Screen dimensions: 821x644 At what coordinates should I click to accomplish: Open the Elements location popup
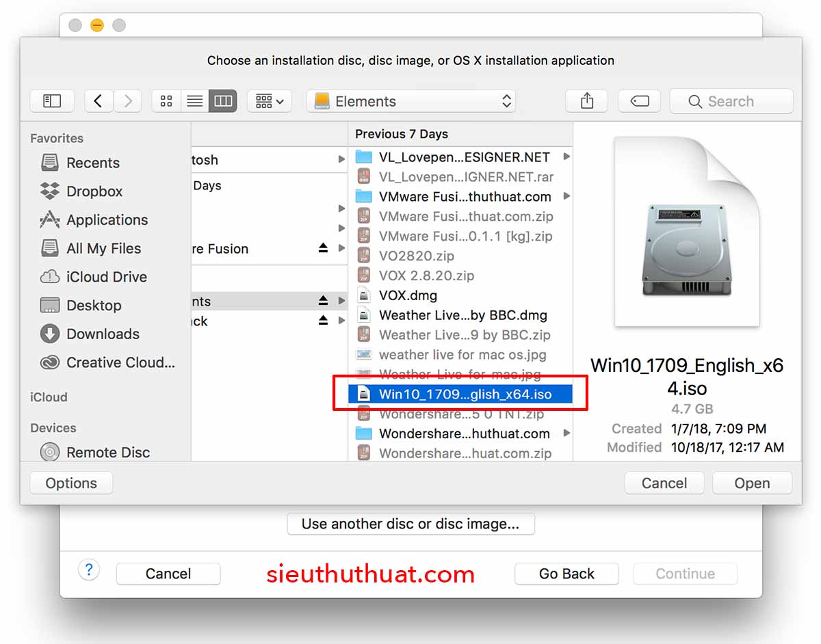pos(411,101)
